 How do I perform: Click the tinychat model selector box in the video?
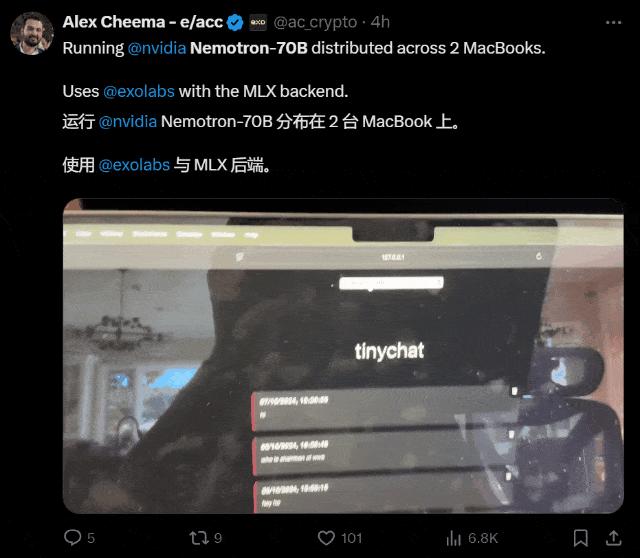[x=391, y=283]
